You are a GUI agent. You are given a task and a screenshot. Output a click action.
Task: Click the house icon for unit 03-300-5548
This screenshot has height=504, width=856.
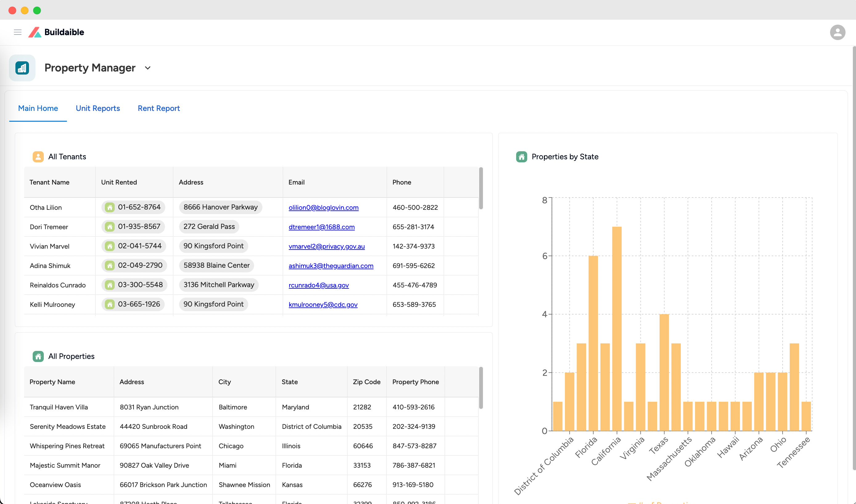109,285
